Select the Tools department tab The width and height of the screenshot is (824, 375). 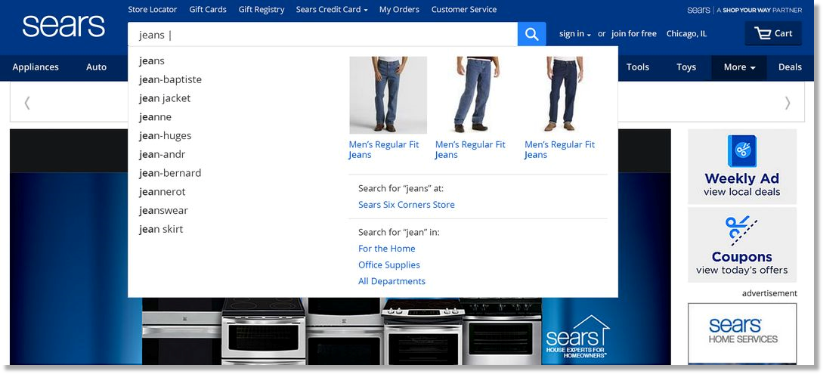637,67
